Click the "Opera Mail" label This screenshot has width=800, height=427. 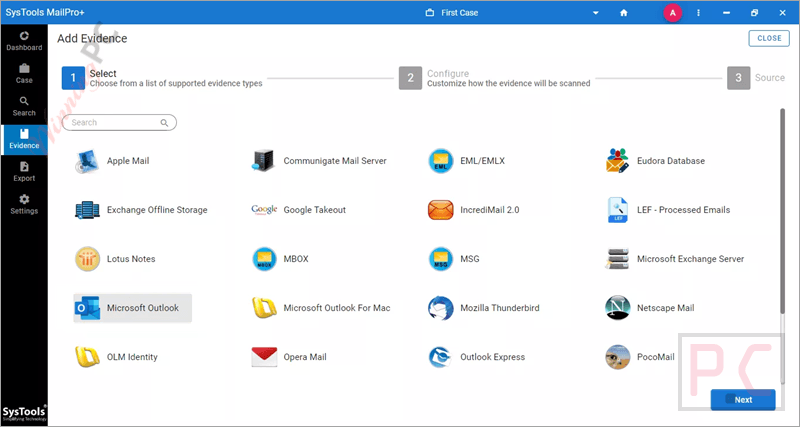pyautogui.click(x=305, y=357)
